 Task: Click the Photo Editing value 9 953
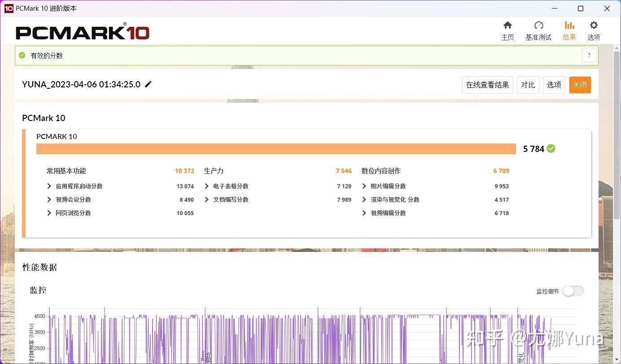click(x=502, y=186)
